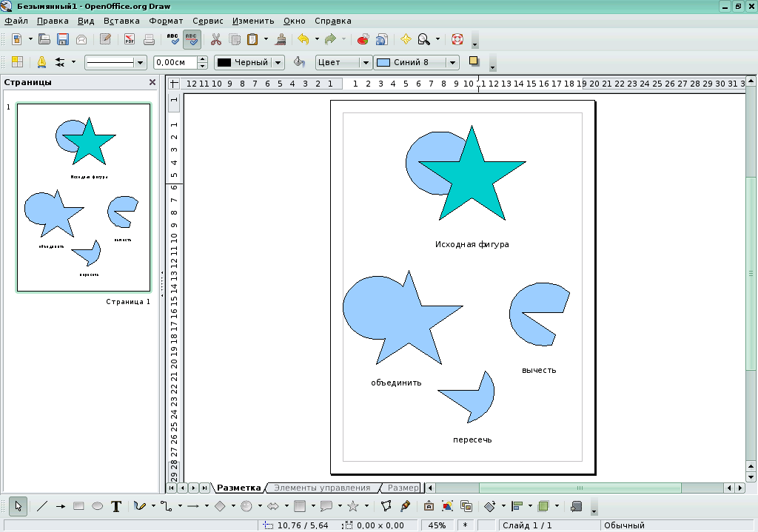This screenshot has height=532, width=758.
Task: Click the объединить text label
Action: point(397,383)
